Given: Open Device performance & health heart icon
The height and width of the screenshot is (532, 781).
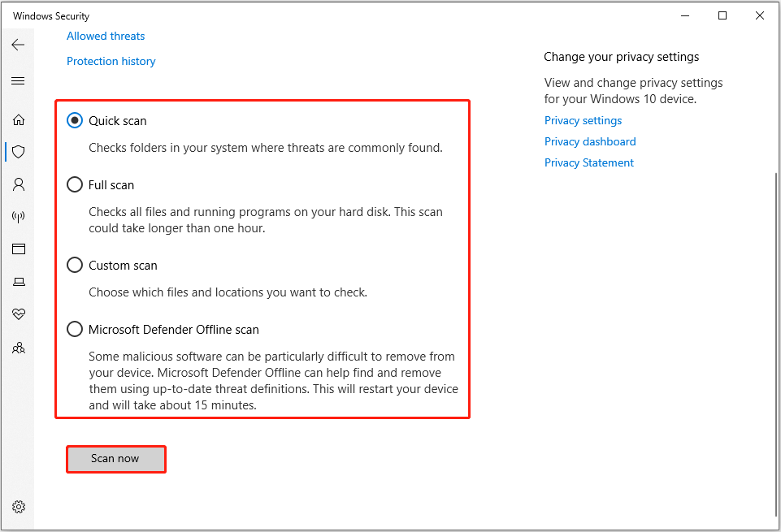Looking at the screenshot, I should (x=18, y=314).
